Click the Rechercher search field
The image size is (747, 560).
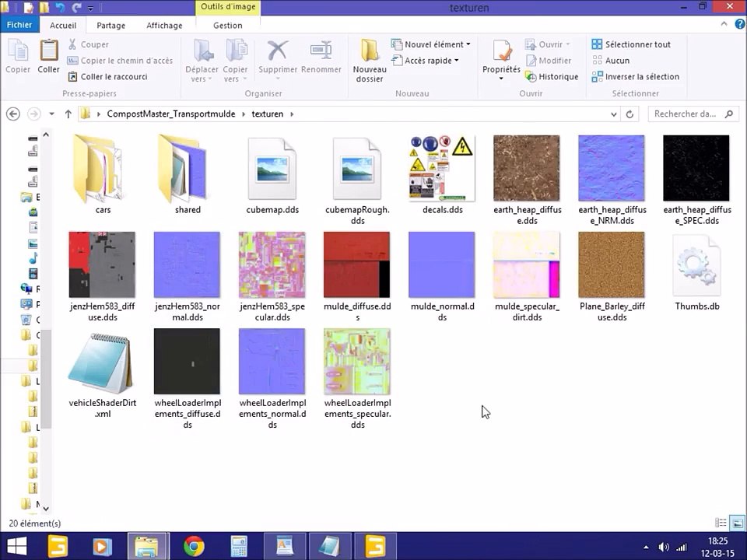point(685,114)
